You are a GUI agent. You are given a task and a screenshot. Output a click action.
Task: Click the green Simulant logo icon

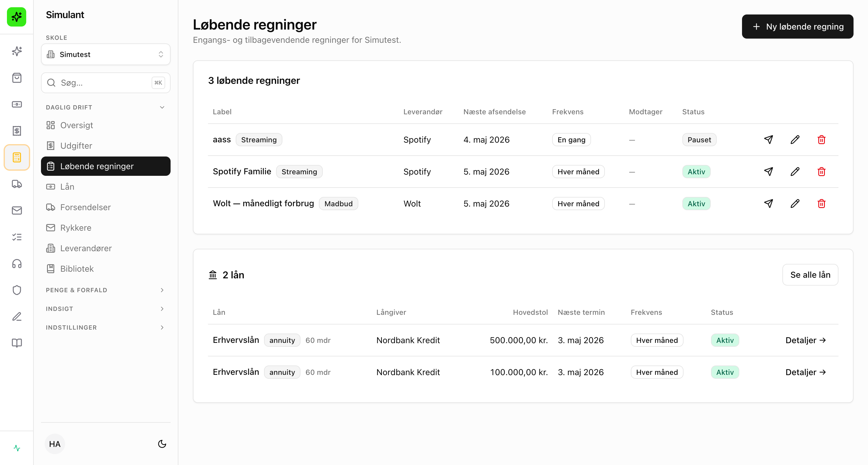tap(17, 17)
